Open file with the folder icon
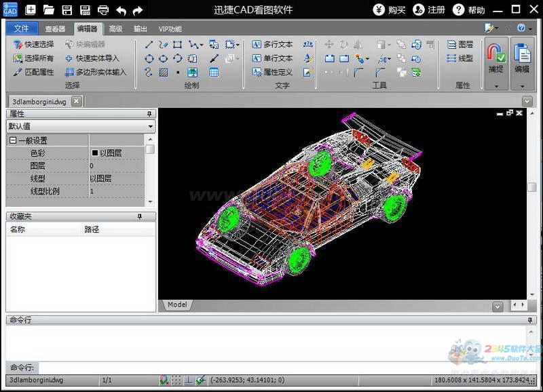This screenshot has width=543, height=392. coord(49,9)
